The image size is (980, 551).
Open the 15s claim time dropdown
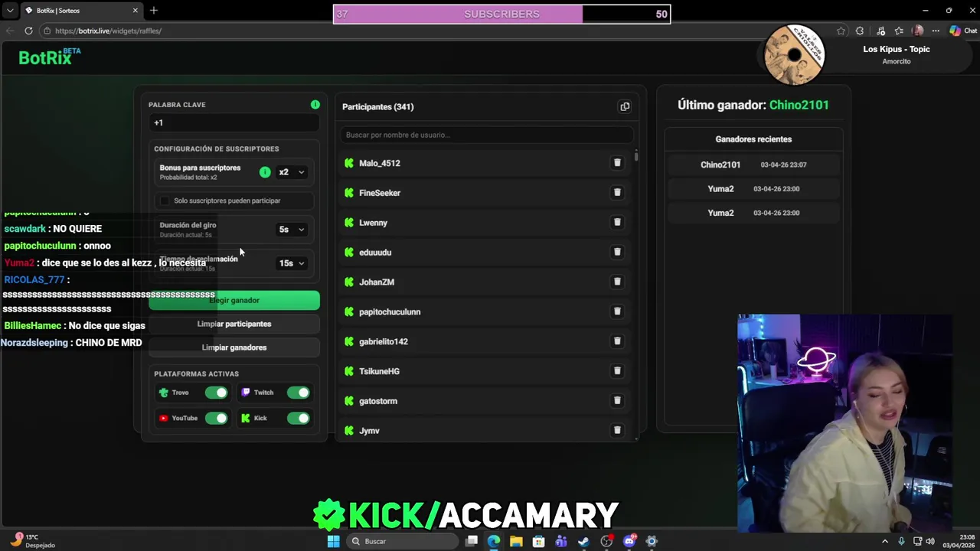[x=291, y=263]
